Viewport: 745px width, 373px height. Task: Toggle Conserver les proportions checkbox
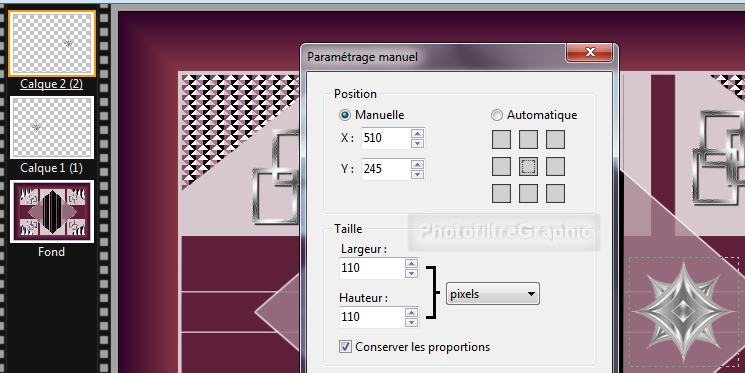345,346
